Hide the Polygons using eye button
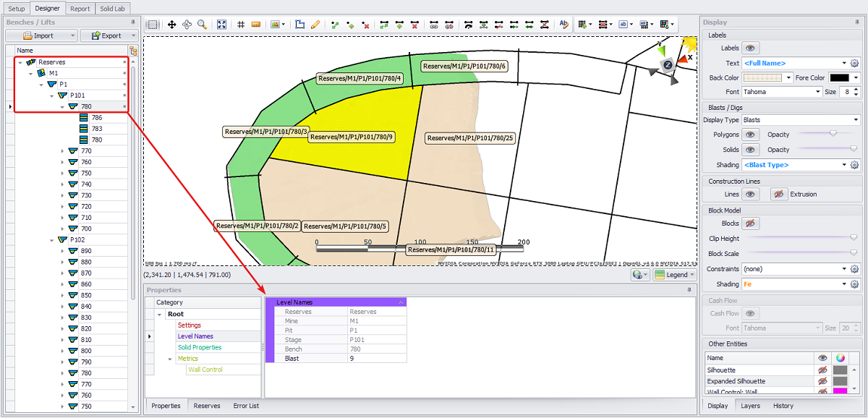Viewport: 868px width, 418px height. point(751,135)
